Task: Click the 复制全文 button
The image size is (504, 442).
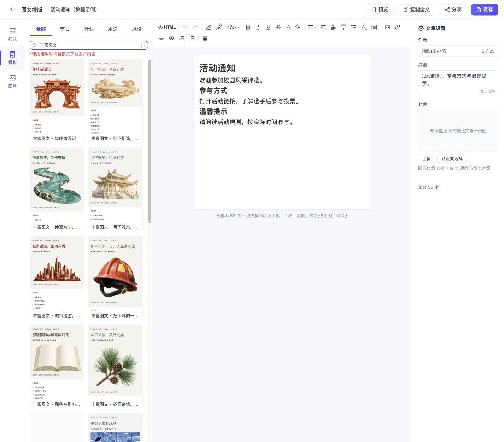Action: click(x=417, y=10)
